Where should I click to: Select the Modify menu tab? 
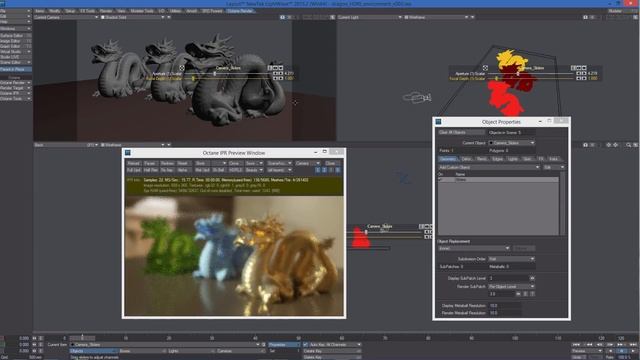(54, 11)
